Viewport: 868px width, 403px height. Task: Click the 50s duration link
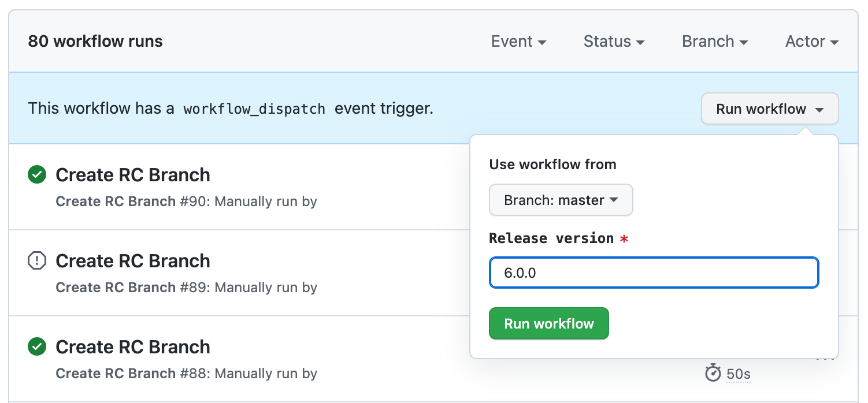click(x=737, y=374)
